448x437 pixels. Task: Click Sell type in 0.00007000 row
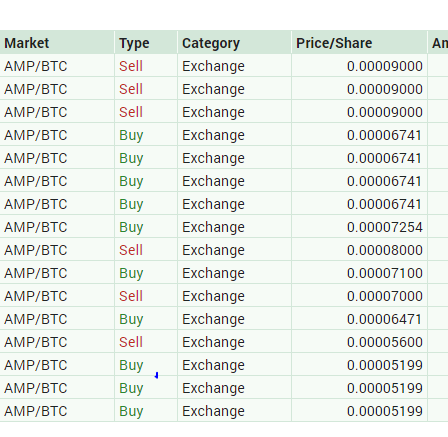(131, 296)
